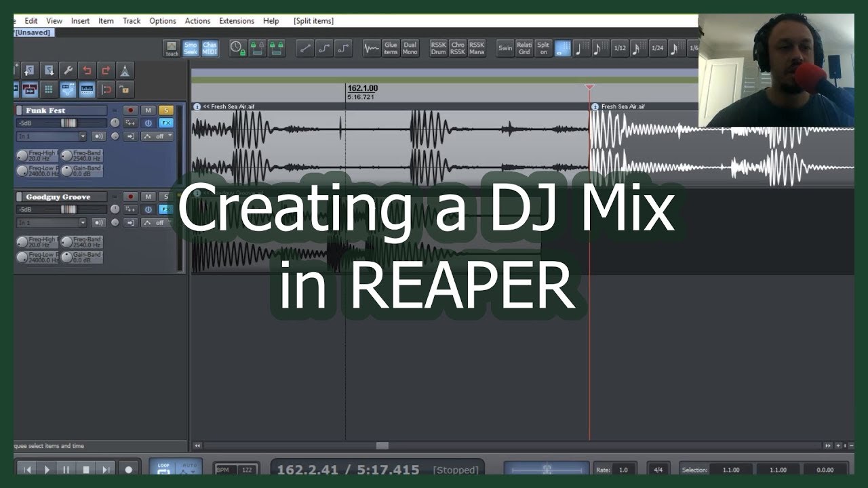Toggle the Chase MIDI toolbar button
This screenshot has width=868, height=488.
pyautogui.click(x=210, y=48)
